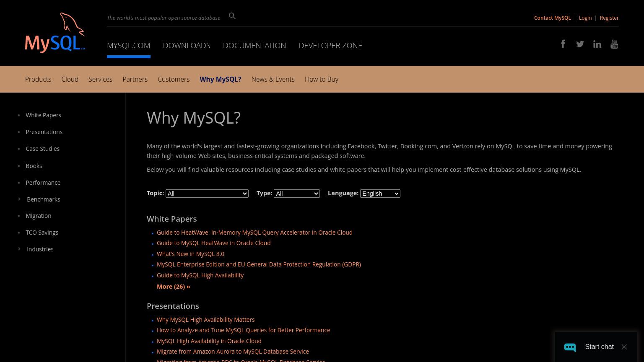
Task: Open How to Analyze and Tune MySQL Queries
Action: pos(243,330)
